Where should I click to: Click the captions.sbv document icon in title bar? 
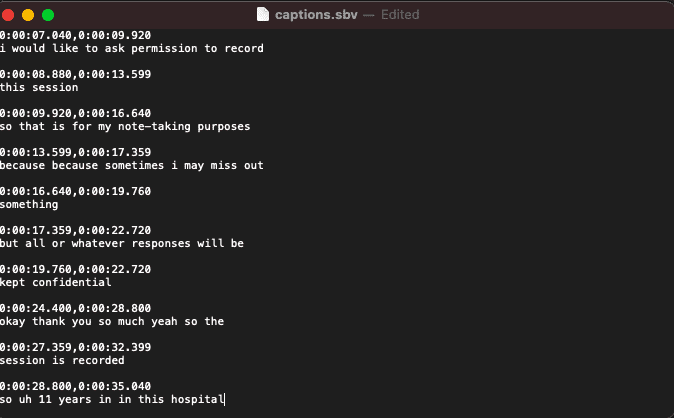(x=263, y=14)
